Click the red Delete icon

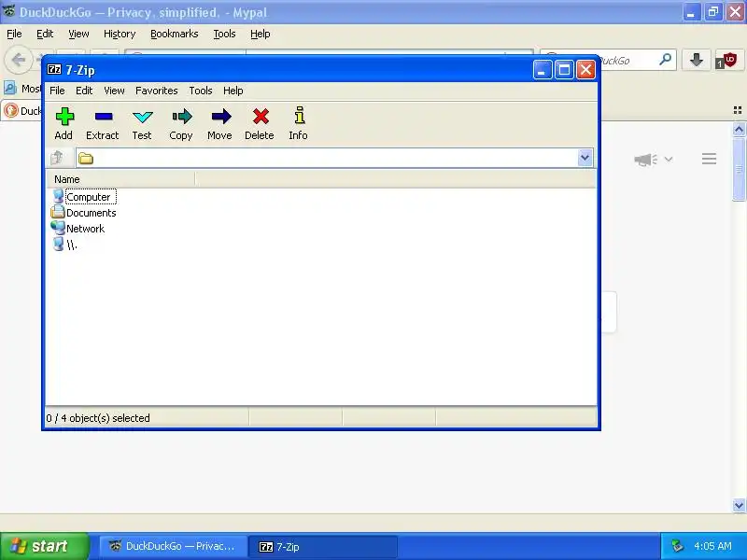(260, 123)
